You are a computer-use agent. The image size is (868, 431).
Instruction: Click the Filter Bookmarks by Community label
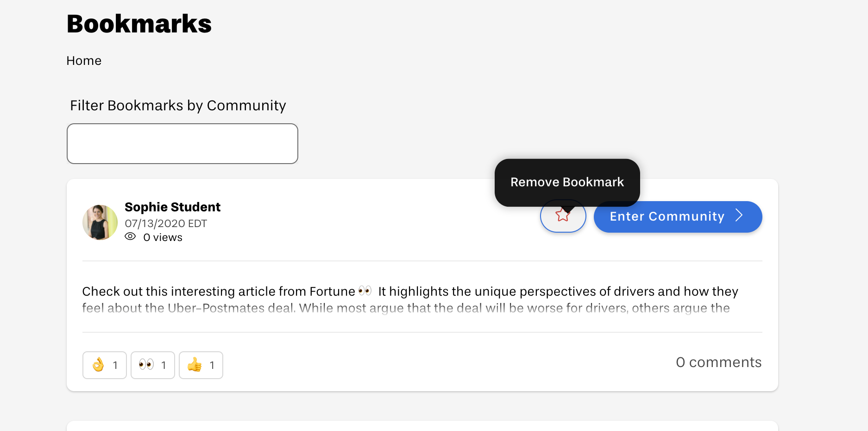(178, 106)
